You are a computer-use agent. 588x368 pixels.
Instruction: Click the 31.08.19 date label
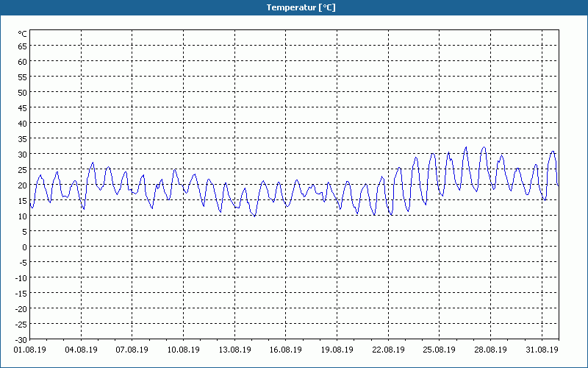[x=542, y=350]
